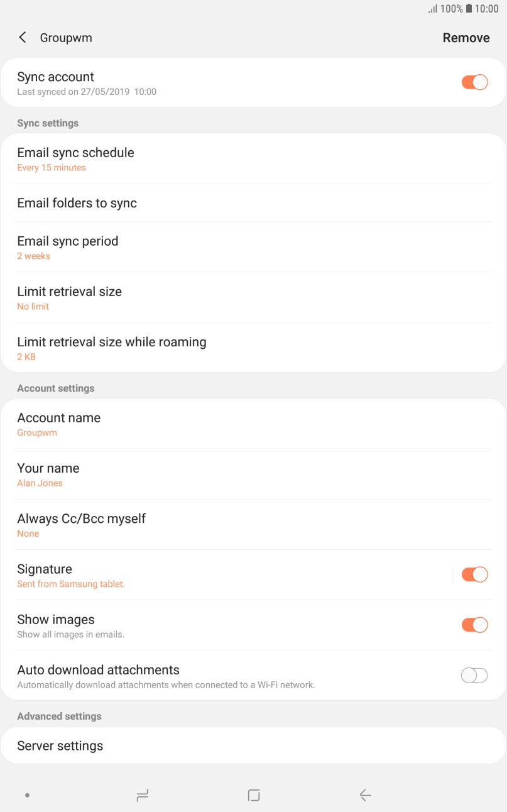
Task: Remove the Groupwm account
Action: click(x=466, y=37)
